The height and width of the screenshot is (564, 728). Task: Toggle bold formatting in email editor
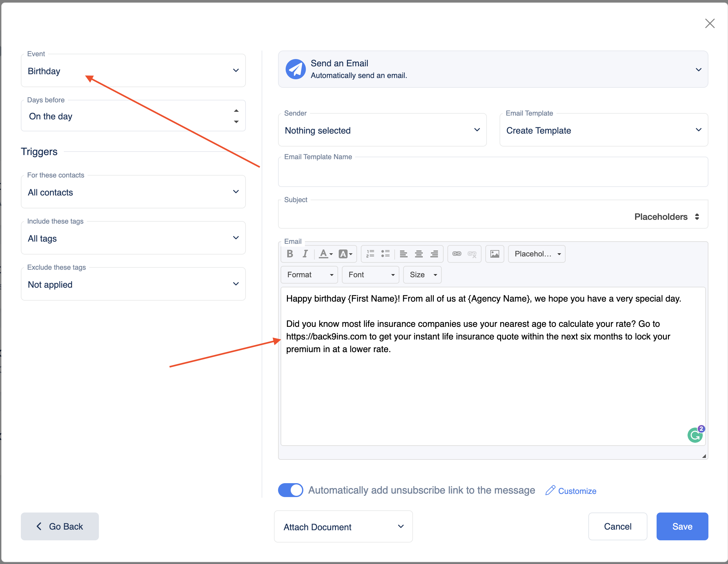[290, 254]
